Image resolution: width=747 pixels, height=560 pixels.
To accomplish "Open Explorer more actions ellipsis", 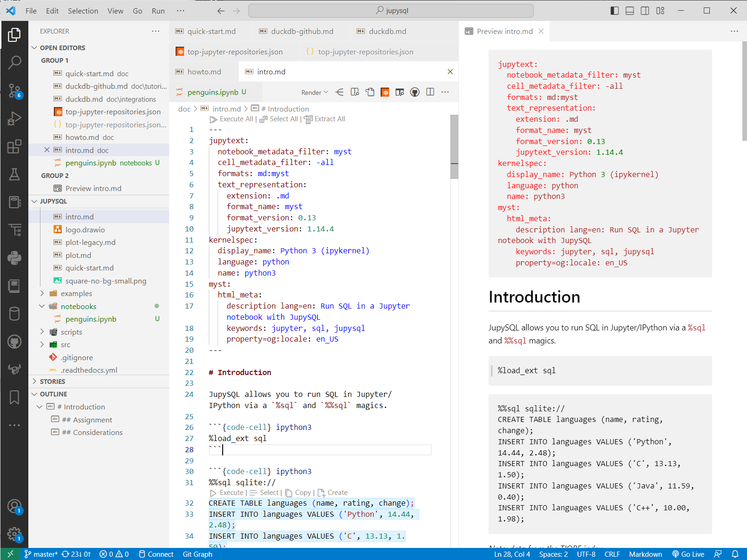I will coord(156,31).
